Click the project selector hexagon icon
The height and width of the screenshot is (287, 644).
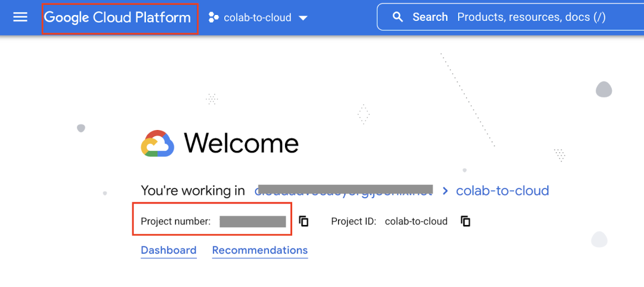(x=213, y=18)
